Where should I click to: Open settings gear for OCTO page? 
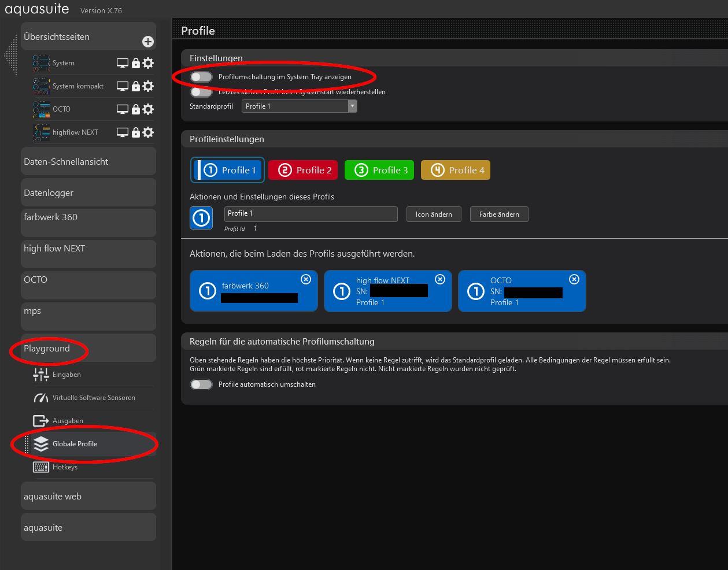tap(148, 109)
